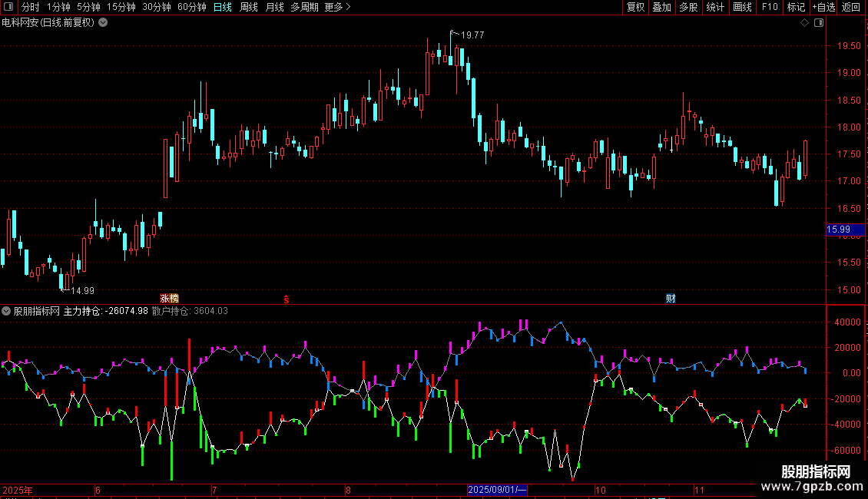Open the 多股 multi-stock view
Screen dimensions: 868x499
(x=688, y=7)
